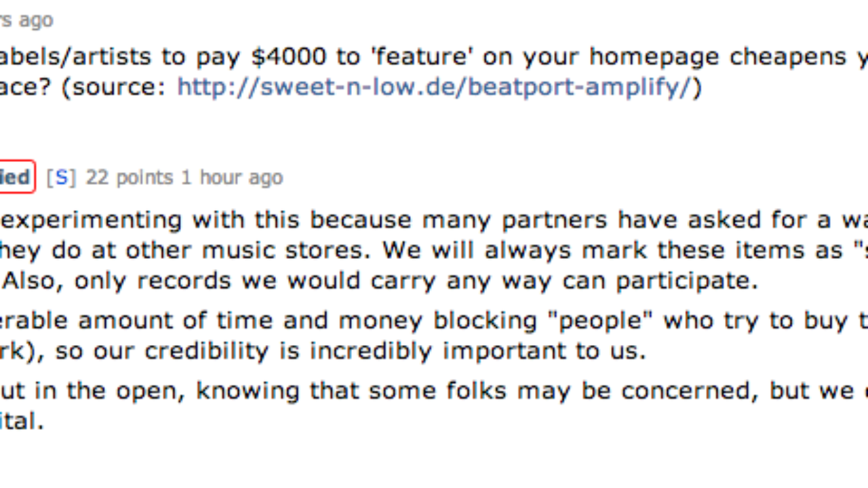
Task: Click the top comment's 'ago' timestamp
Action: click(x=35, y=20)
